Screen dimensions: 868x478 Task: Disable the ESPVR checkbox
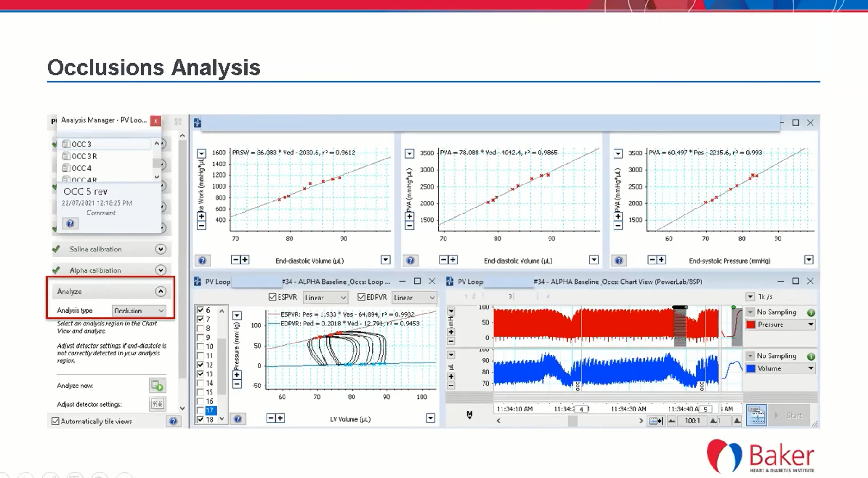[x=273, y=297]
